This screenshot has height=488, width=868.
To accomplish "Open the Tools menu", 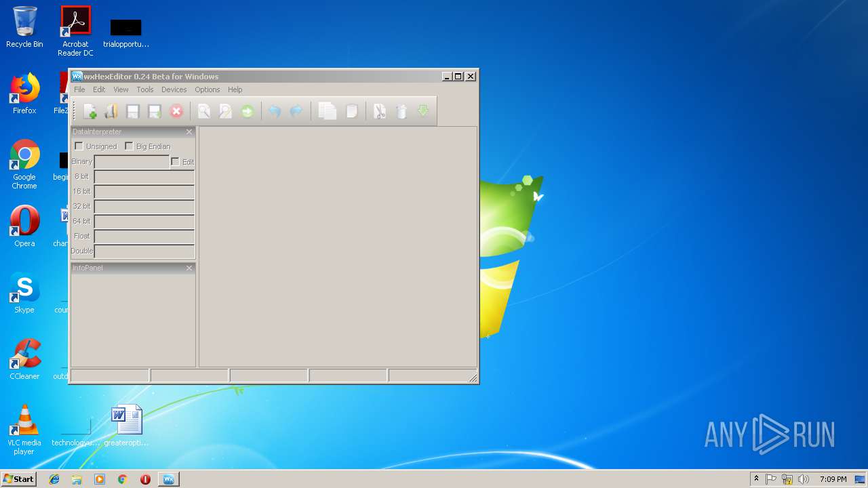I will pos(145,89).
